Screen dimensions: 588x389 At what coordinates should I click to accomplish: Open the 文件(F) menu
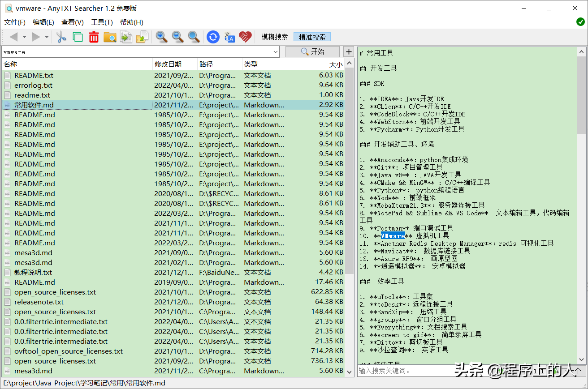tap(15, 22)
